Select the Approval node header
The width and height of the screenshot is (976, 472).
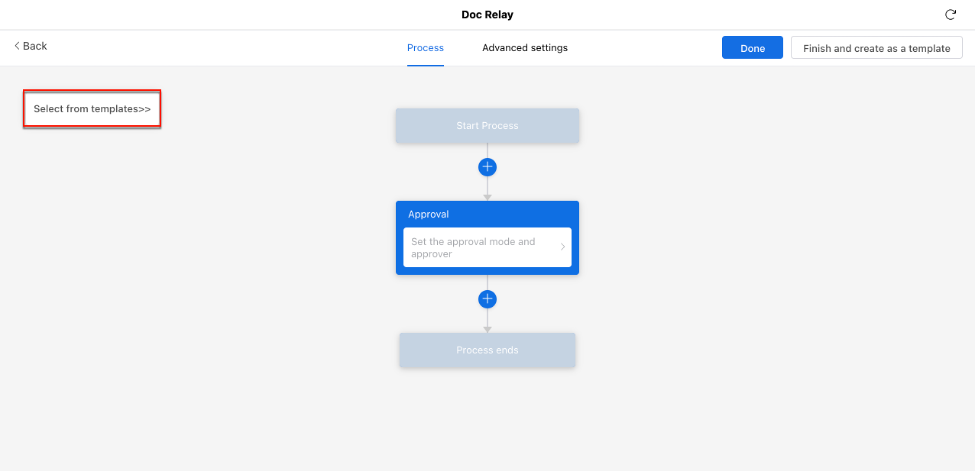[487, 214]
